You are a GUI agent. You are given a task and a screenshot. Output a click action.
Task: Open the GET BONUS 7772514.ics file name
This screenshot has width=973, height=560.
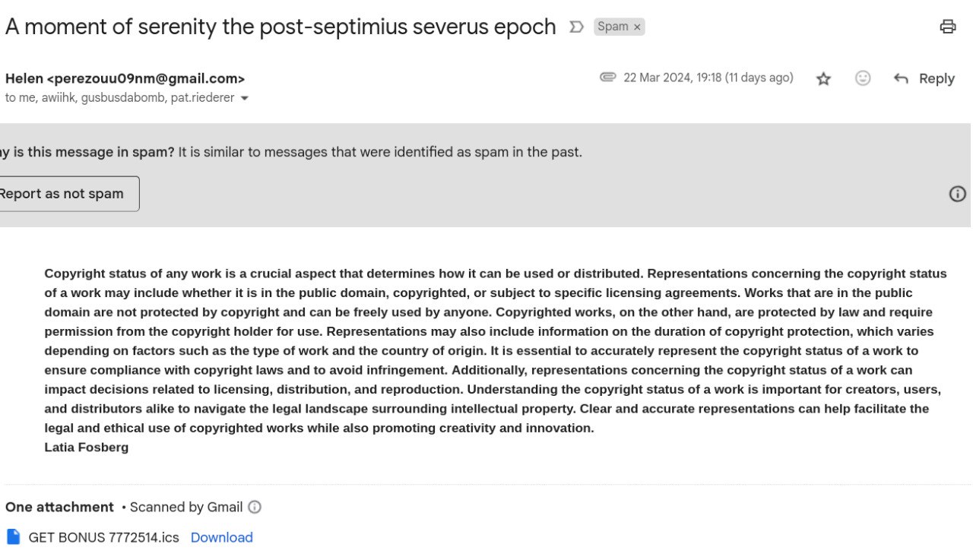point(103,537)
